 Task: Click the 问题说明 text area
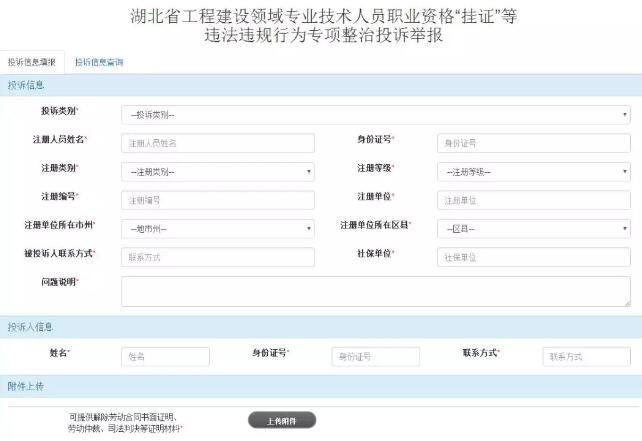coord(375,291)
